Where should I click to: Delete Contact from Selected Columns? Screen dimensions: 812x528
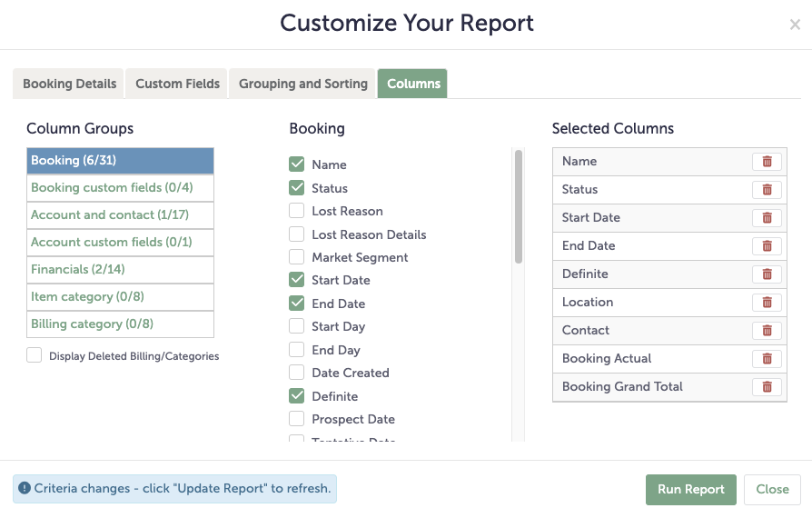(x=767, y=330)
